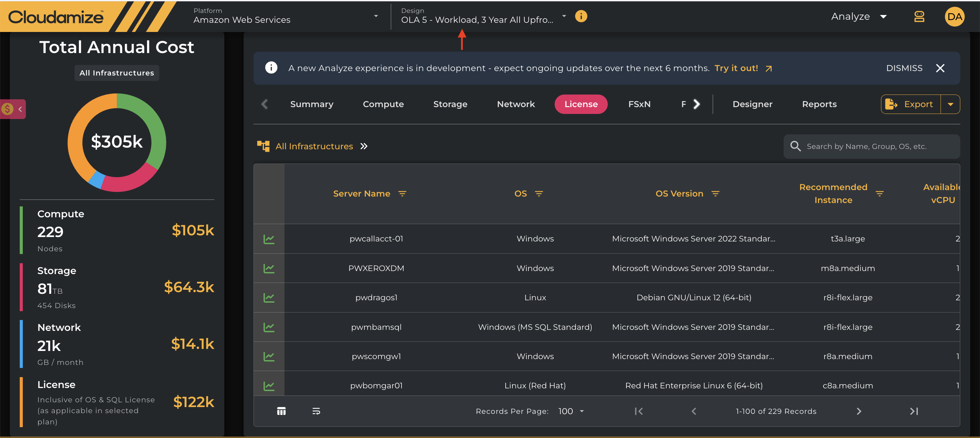Screen dimensions: 980x438
Task: Switch to the Storage tab
Action: 450,104
